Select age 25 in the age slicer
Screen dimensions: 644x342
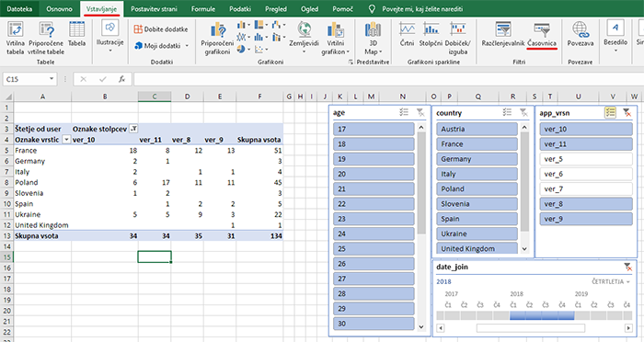374,249
